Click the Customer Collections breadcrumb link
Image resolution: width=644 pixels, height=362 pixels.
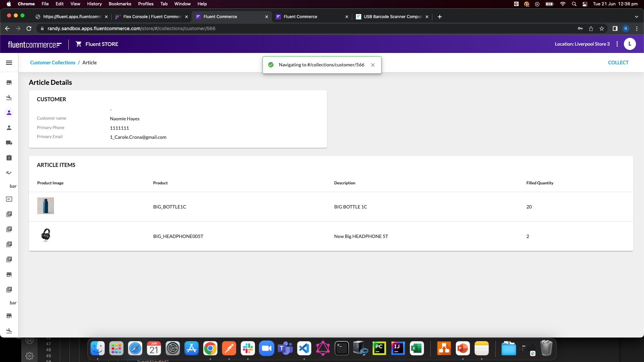[x=53, y=62]
